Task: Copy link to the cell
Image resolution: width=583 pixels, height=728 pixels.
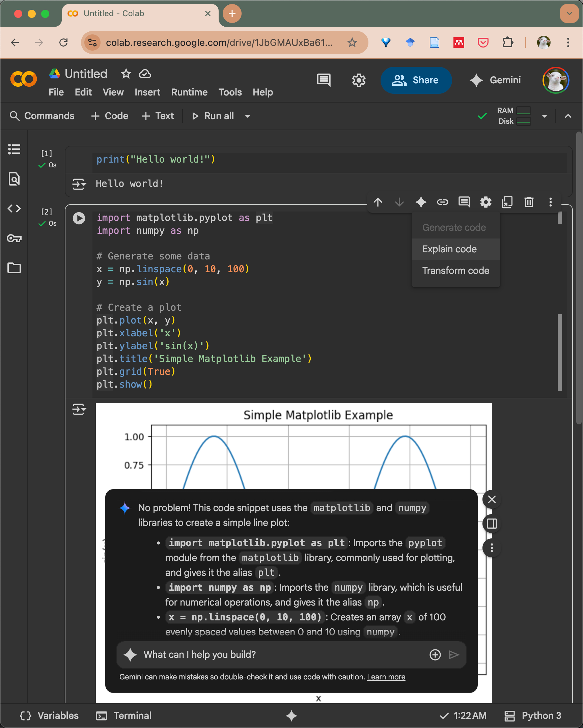Action: coord(442,202)
